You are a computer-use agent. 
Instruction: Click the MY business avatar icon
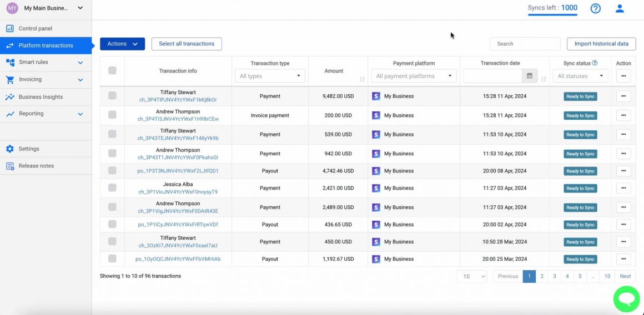click(x=12, y=8)
